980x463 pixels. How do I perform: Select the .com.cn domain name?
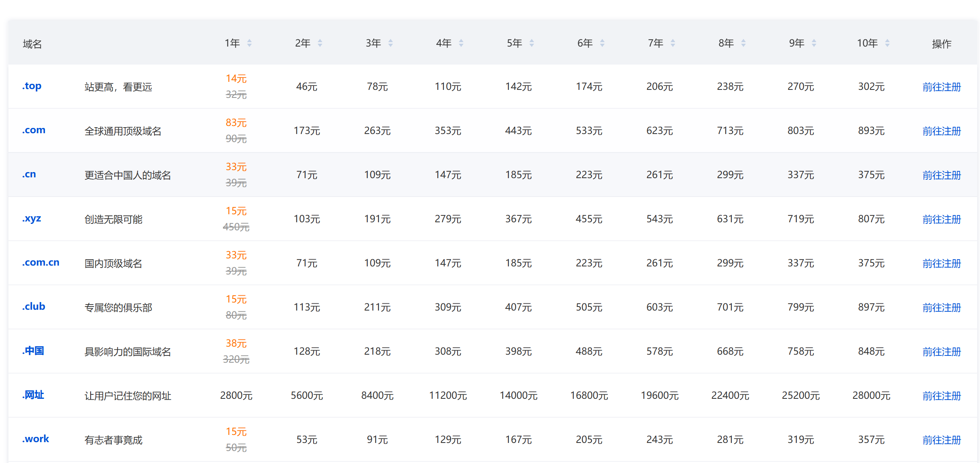click(40, 262)
